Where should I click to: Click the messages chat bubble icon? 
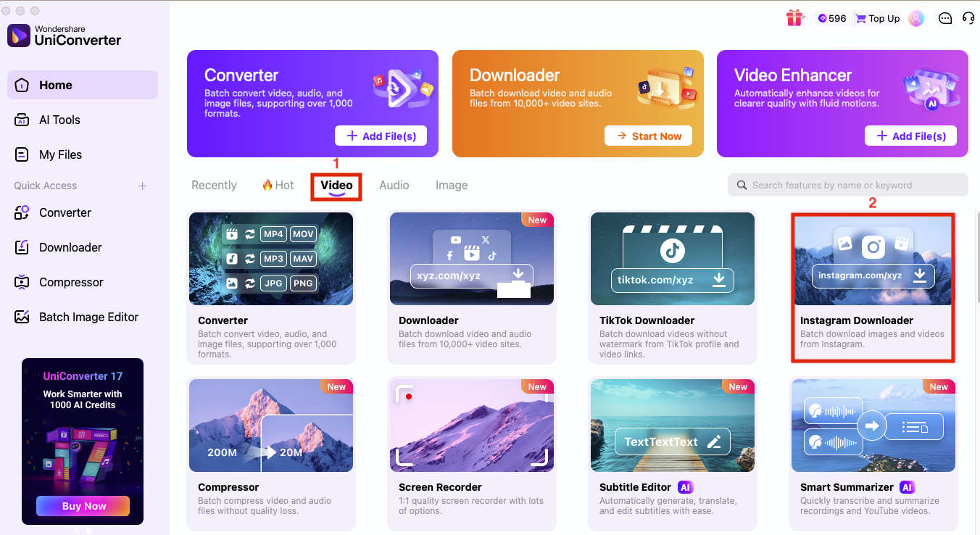[945, 18]
